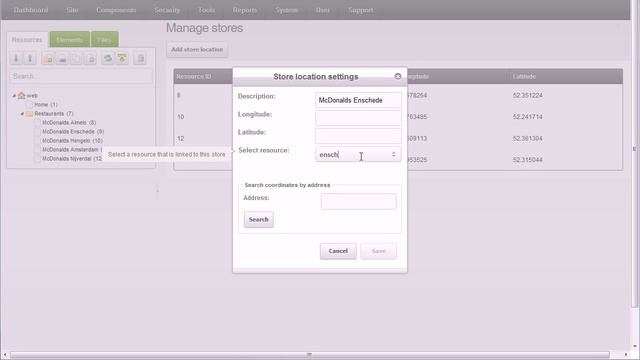This screenshot has width=640, height=360.
Task: Open the Security menu
Action: pos(167,10)
